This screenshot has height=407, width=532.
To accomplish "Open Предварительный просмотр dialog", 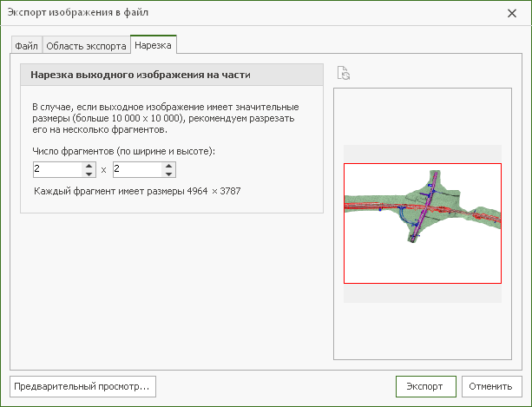I will click(x=82, y=386).
